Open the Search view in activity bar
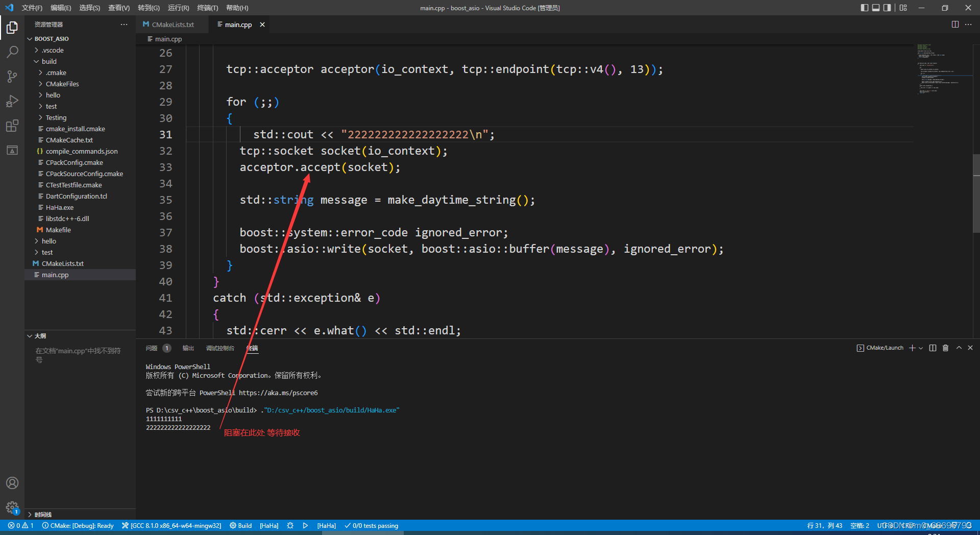 click(x=12, y=52)
